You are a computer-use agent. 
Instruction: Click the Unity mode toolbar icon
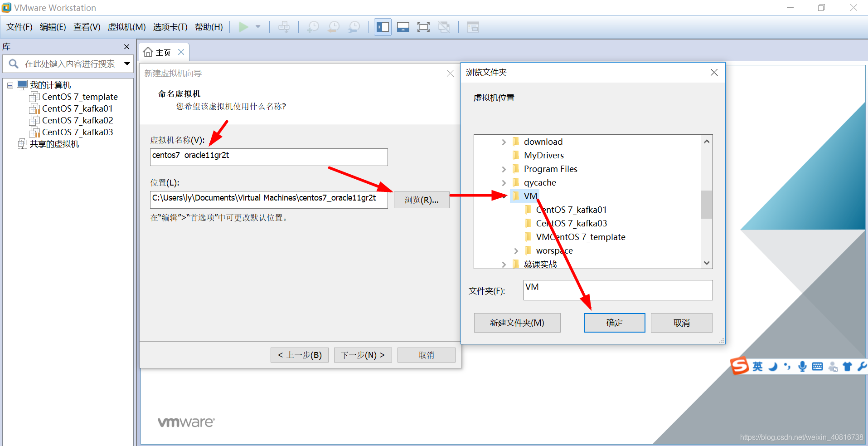coord(444,27)
